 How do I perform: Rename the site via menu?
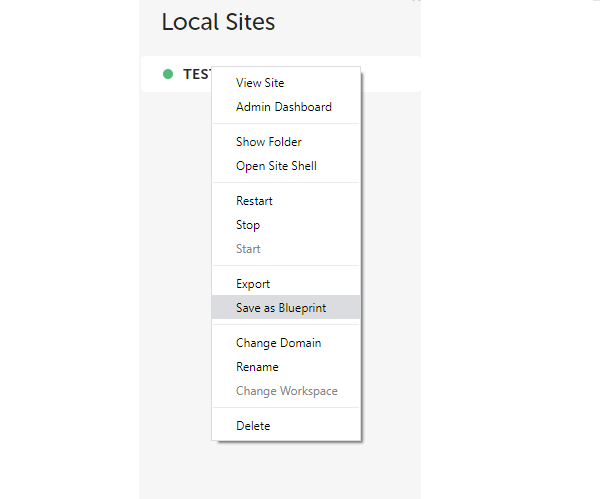[257, 367]
